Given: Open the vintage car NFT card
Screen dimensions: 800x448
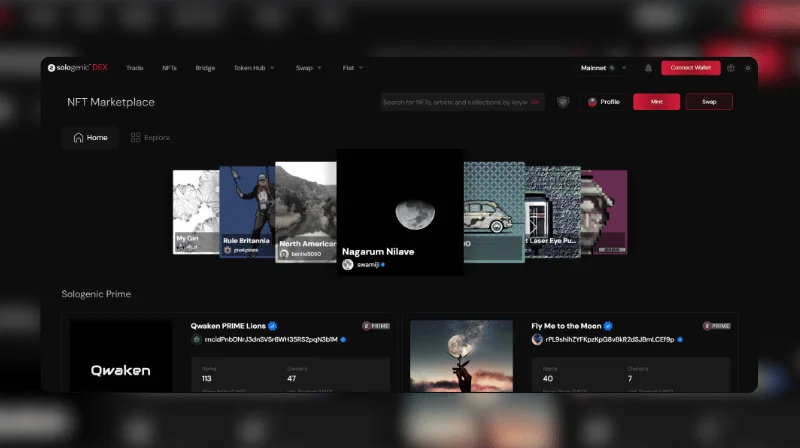Looking at the screenshot, I should click(x=494, y=212).
